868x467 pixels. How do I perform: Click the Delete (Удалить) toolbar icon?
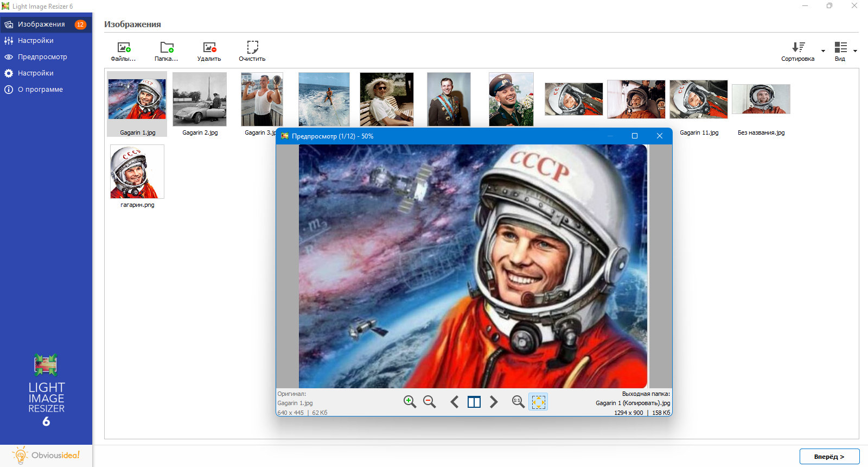coord(209,48)
